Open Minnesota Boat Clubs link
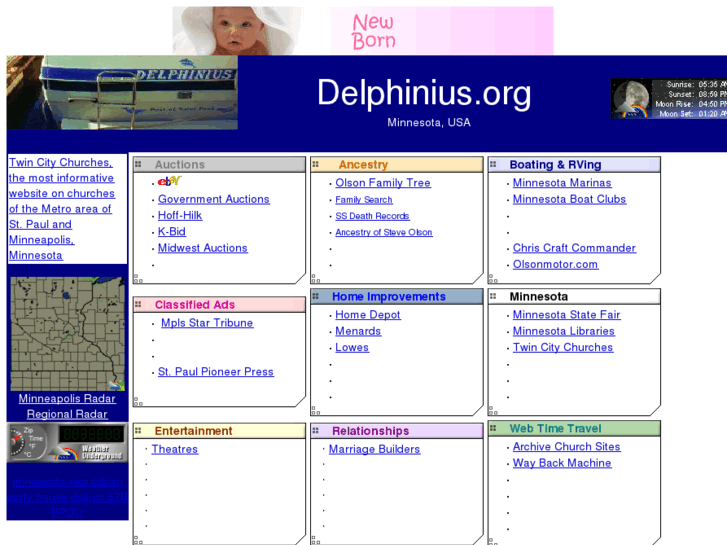This screenshot has height=545, width=727. tap(569, 199)
